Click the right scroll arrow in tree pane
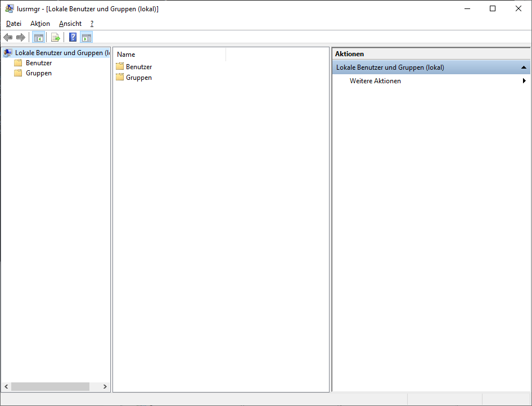Image resolution: width=532 pixels, height=406 pixels. (x=105, y=387)
